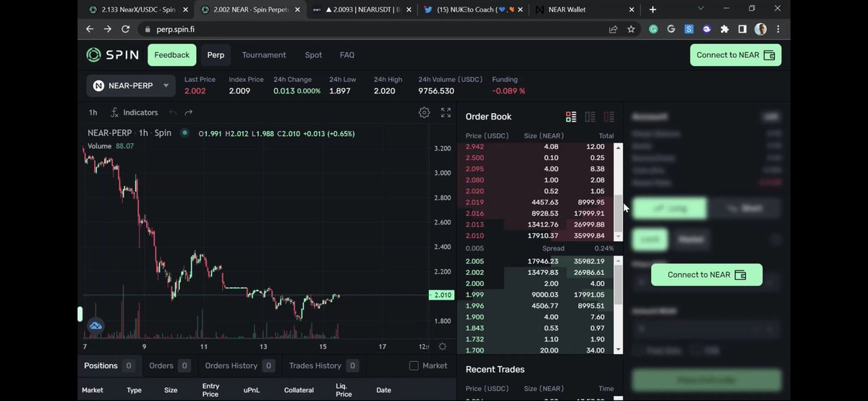Image resolution: width=868 pixels, height=401 pixels.
Task: Toggle the chart series status indicator dot
Action: tap(184, 133)
